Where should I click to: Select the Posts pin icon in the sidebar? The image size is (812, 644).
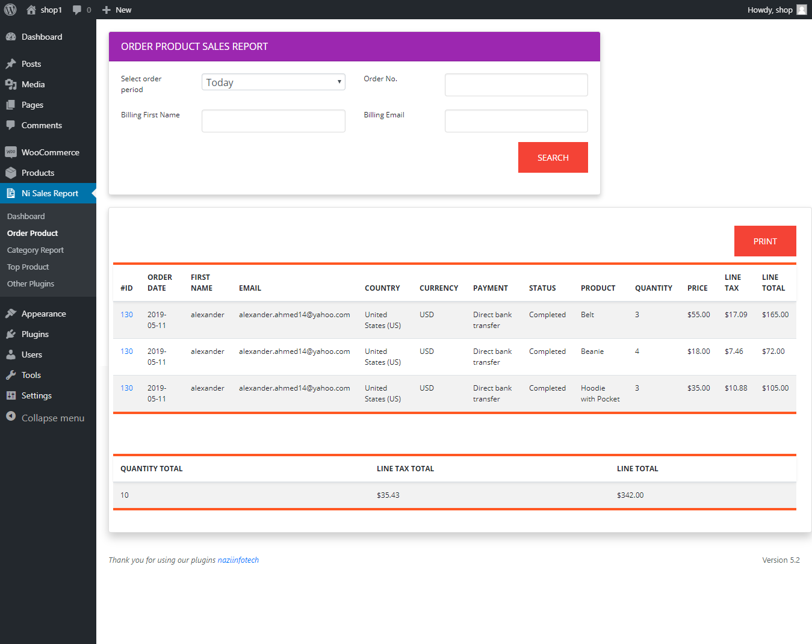pyautogui.click(x=11, y=64)
